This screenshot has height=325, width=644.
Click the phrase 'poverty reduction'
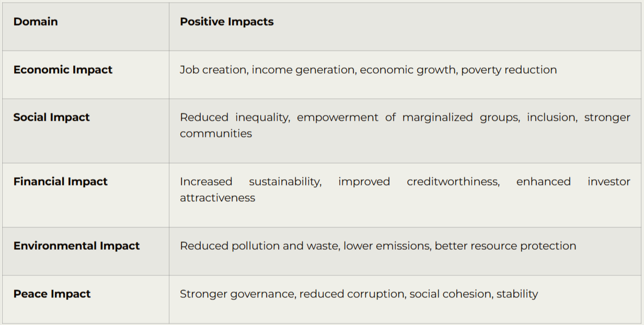pyautogui.click(x=509, y=69)
